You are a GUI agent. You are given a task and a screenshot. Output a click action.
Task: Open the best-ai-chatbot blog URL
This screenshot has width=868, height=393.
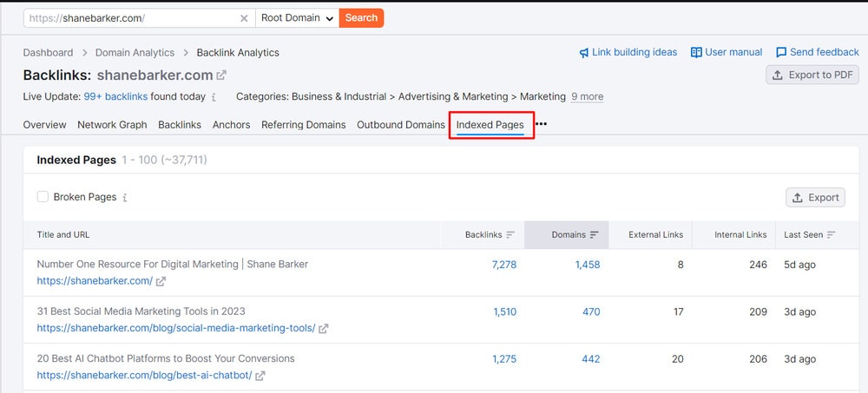tap(144, 376)
